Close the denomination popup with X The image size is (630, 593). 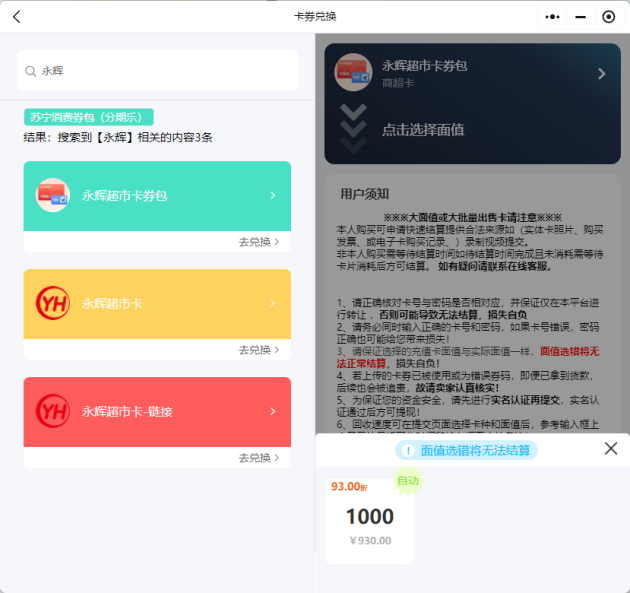tap(611, 448)
